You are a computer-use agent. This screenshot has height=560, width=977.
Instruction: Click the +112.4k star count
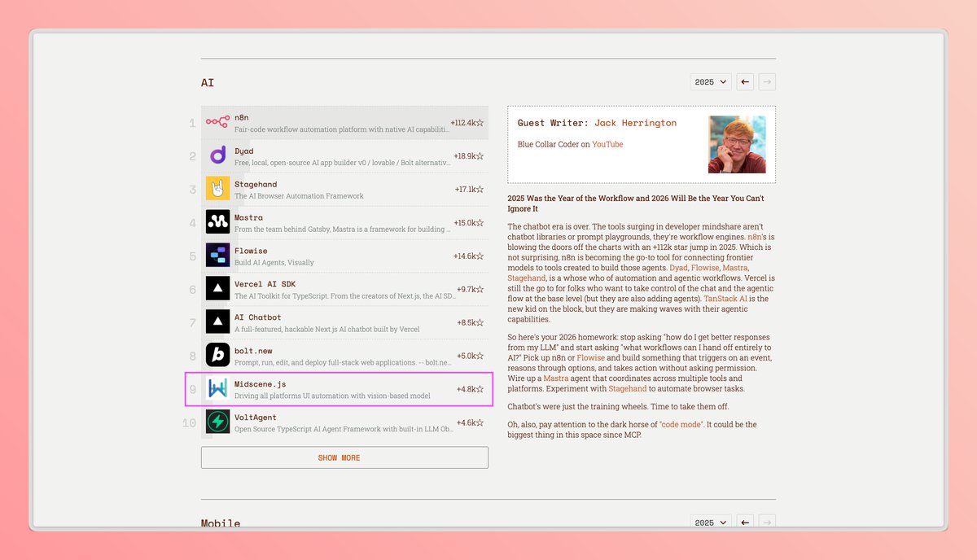point(467,123)
